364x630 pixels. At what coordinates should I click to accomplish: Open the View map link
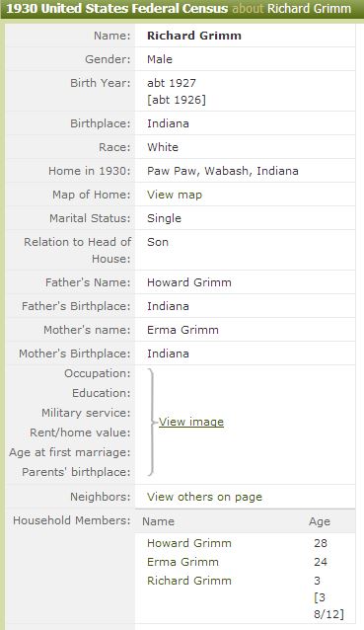tap(175, 195)
